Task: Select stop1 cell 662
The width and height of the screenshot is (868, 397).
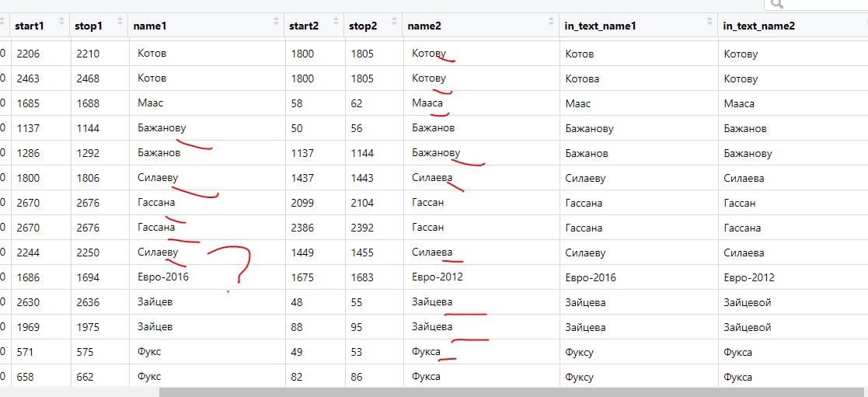Action: tap(84, 377)
